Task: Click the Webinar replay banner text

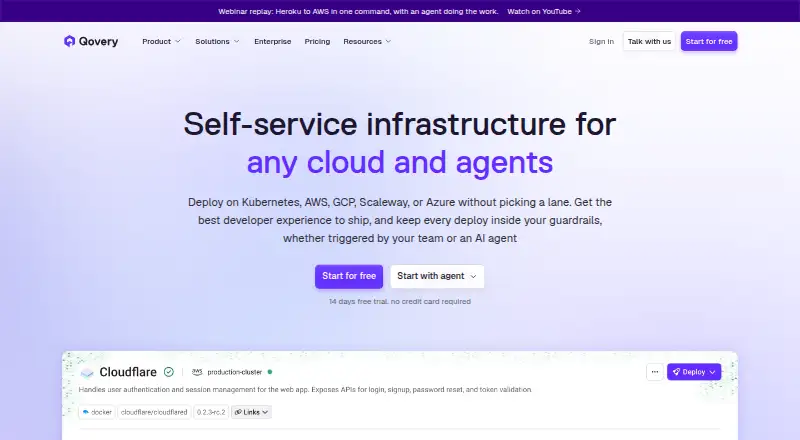Action: coord(358,11)
